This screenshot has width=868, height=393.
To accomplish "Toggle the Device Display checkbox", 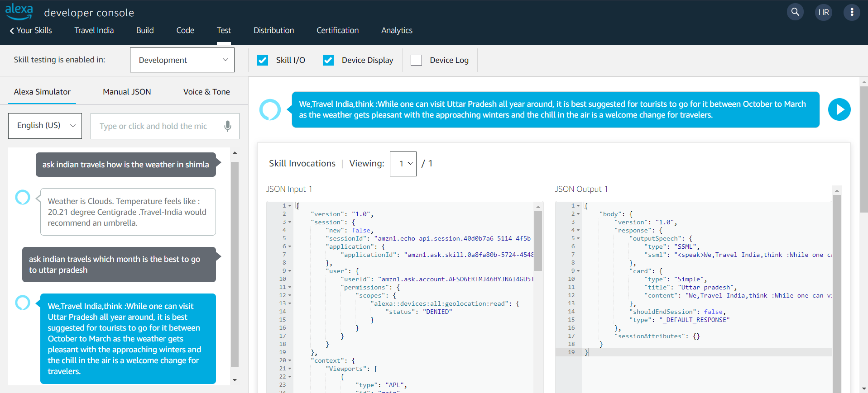I will [x=328, y=60].
